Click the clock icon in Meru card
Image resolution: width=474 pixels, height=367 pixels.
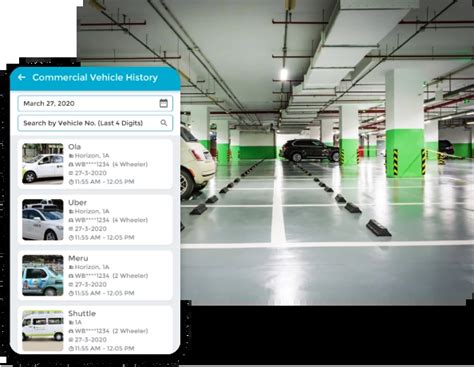pyautogui.click(x=71, y=293)
